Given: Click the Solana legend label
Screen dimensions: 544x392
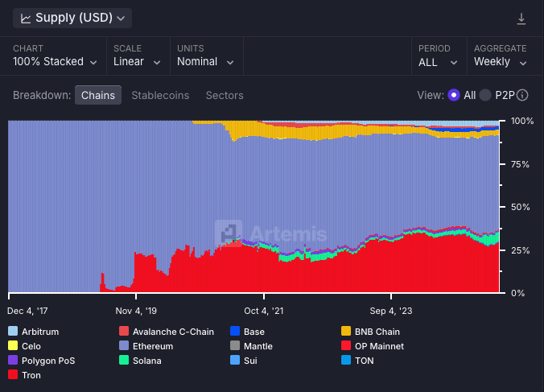Looking at the screenshot, I should (147, 361).
